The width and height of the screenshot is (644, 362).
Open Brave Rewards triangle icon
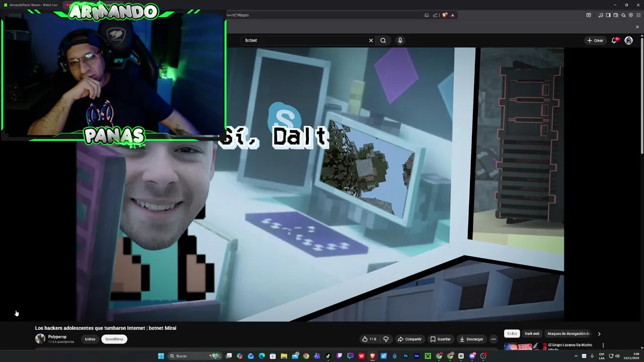[452, 15]
